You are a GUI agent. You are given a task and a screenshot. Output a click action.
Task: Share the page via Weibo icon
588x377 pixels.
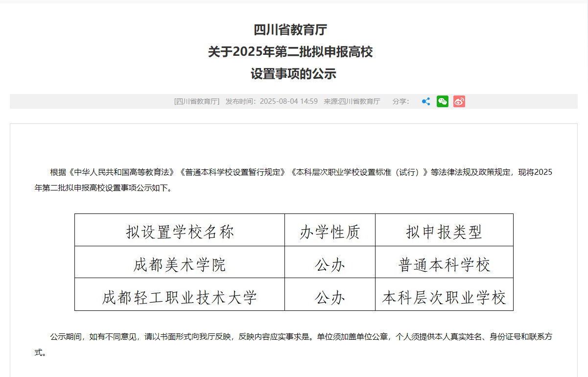pyautogui.click(x=459, y=101)
